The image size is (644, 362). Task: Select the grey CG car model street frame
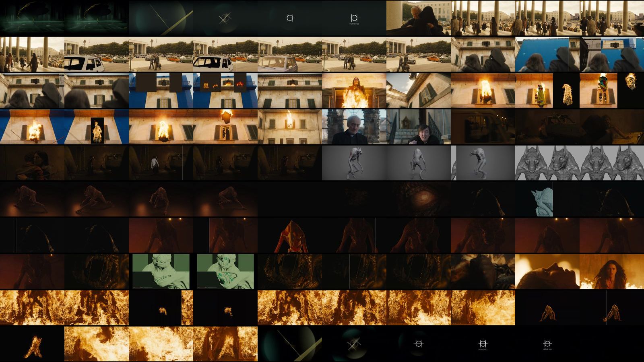point(290,54)
